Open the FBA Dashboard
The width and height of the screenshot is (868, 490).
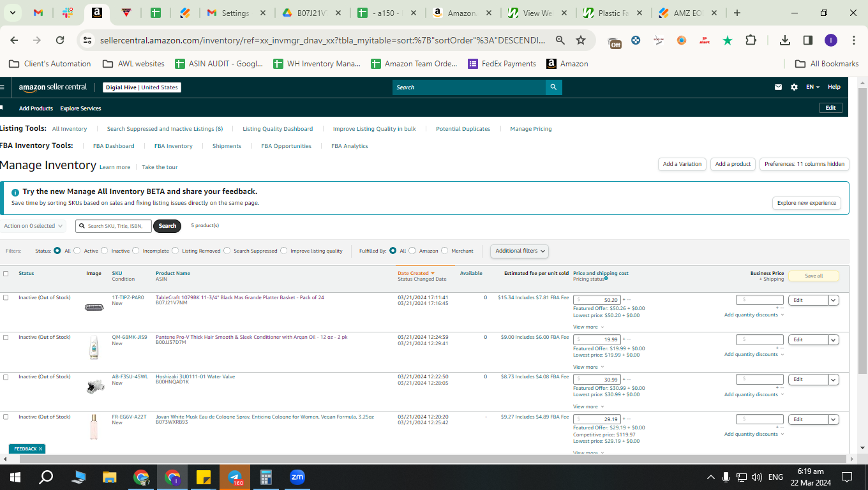(x=114, y=146)
